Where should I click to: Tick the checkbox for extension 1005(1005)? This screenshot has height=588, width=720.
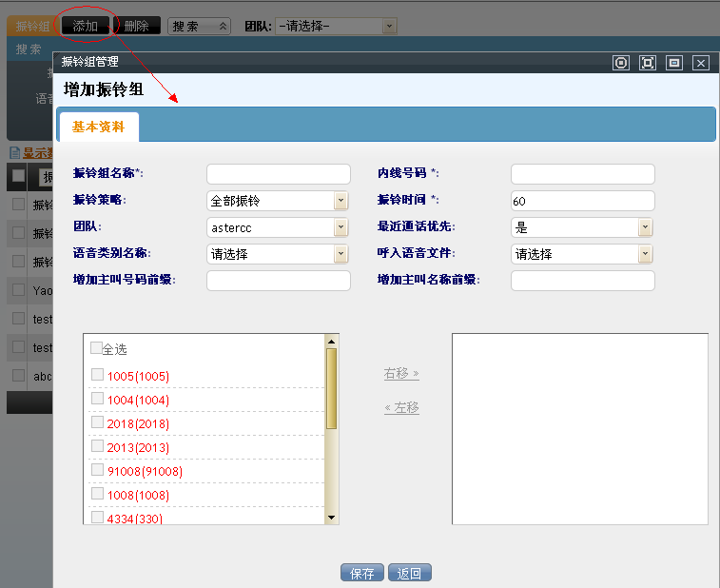tap(97, 375)
